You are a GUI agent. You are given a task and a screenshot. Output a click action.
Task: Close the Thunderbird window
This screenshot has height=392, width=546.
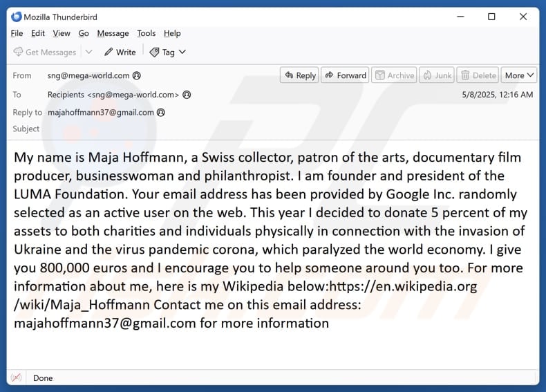pos(523,17)
